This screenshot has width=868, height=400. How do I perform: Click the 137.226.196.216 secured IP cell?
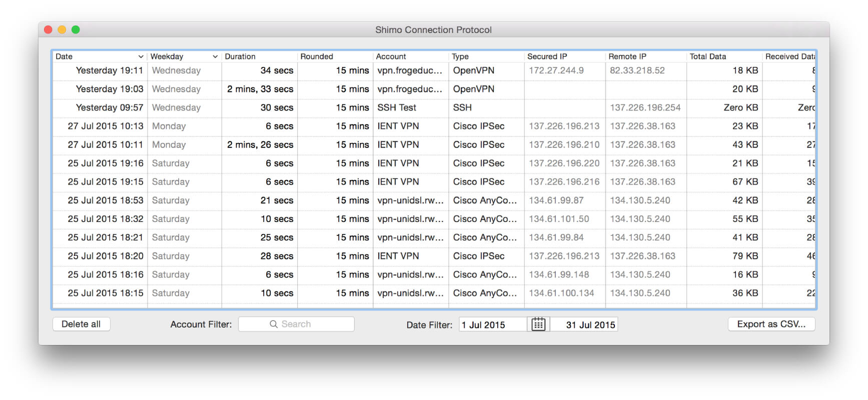564,181
